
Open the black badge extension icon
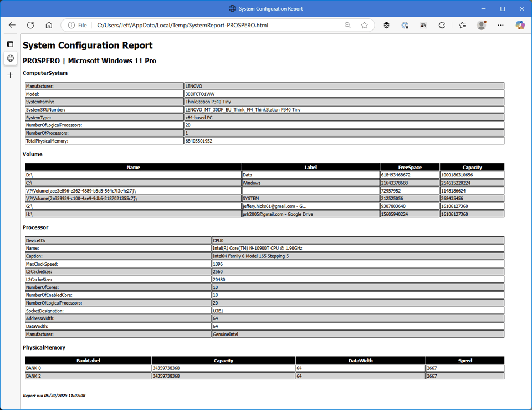[423, 25]
